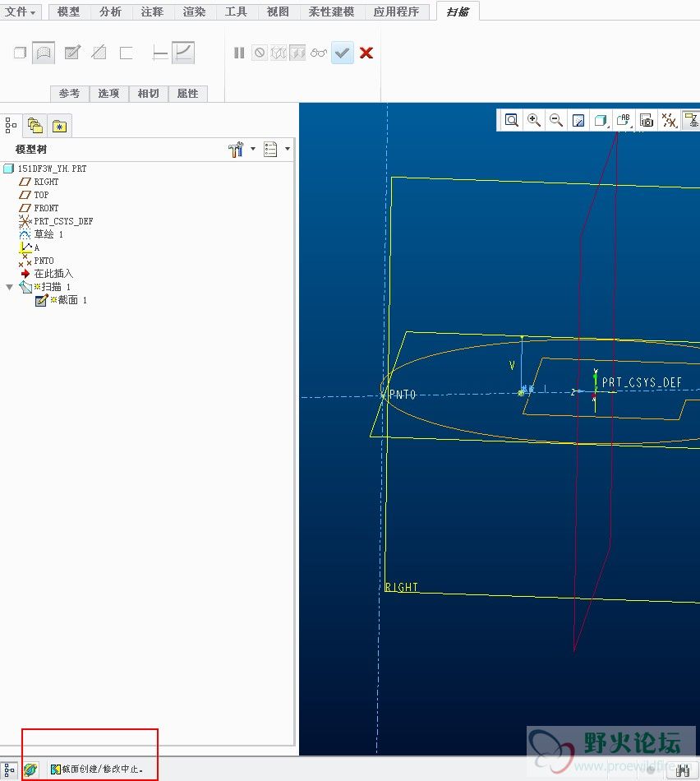Switch to the 柔性建模 ribbon tab
This screenshot has width=700, height=781.
pyautogui.click(x=331, y=12)
